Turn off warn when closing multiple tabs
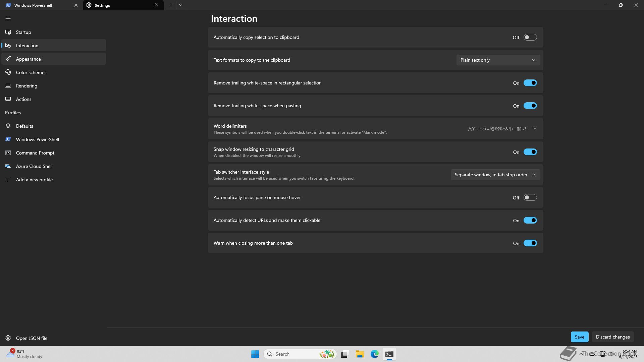 click(530, 243)
